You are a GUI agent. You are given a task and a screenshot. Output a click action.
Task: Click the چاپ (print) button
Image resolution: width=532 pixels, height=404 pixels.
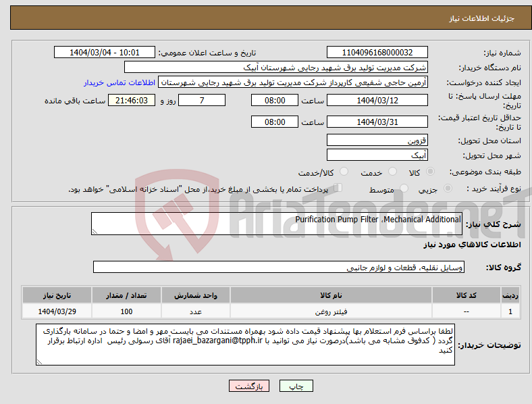tap(296, 386)
